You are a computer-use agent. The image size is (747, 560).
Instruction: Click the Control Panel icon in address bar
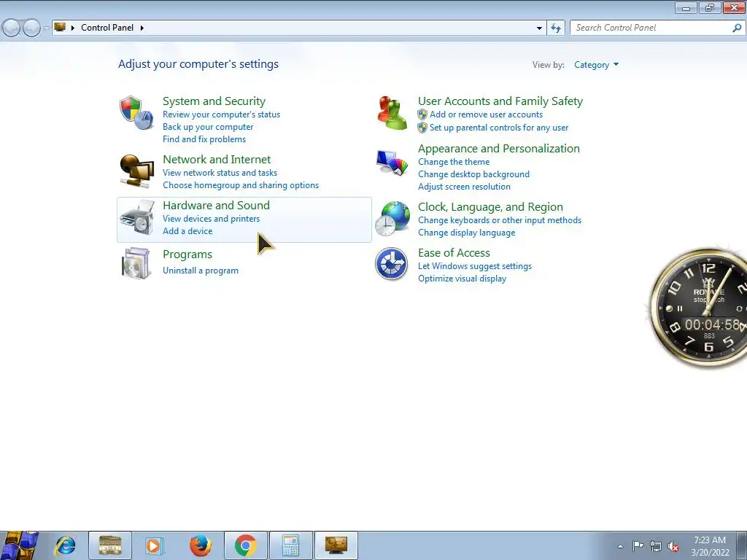[60, 27]
